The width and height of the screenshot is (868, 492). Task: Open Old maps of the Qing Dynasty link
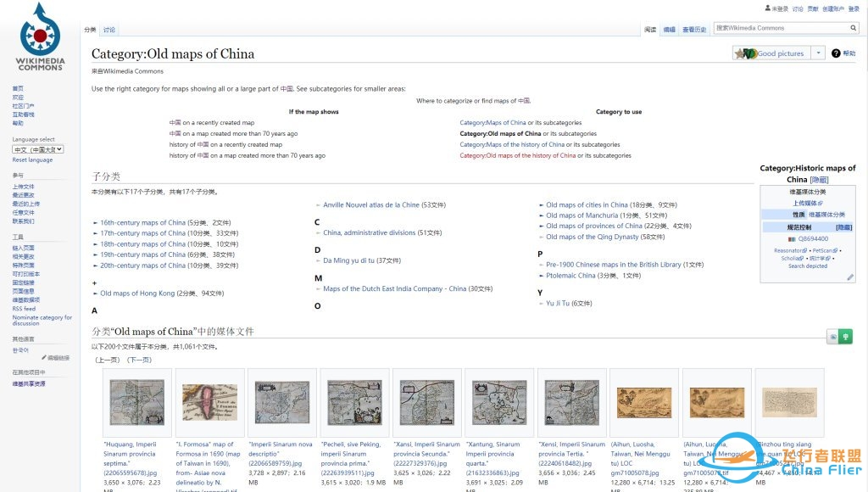[593, 238]
